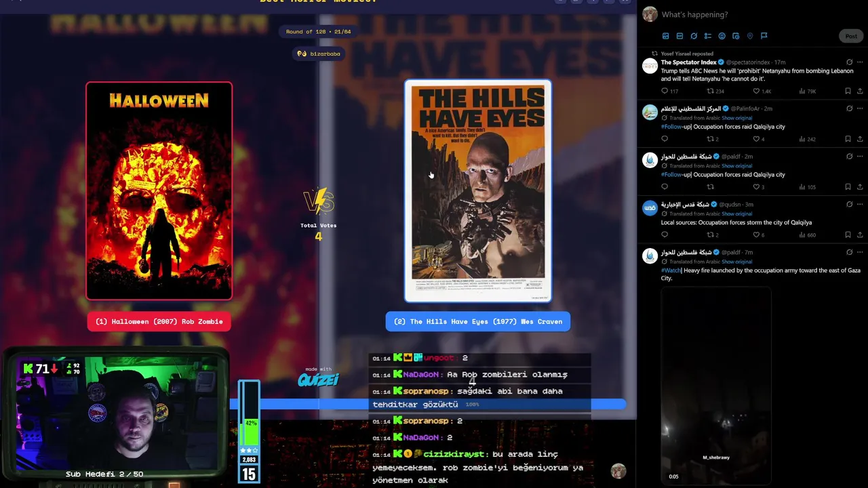The image size is (868, 488).
Task: Open The Spectator Index profile avatar
Action: coord(650,66)
